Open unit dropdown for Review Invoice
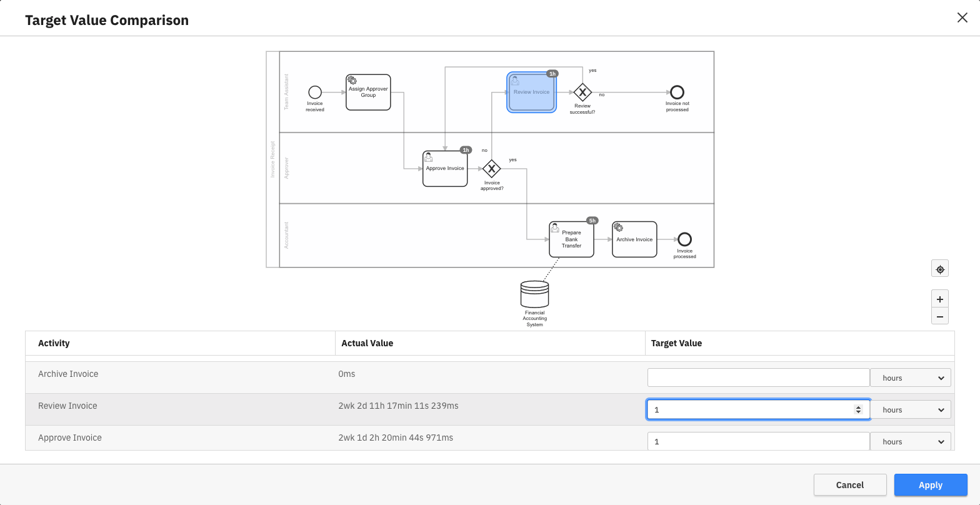 (x=911, y=409)
